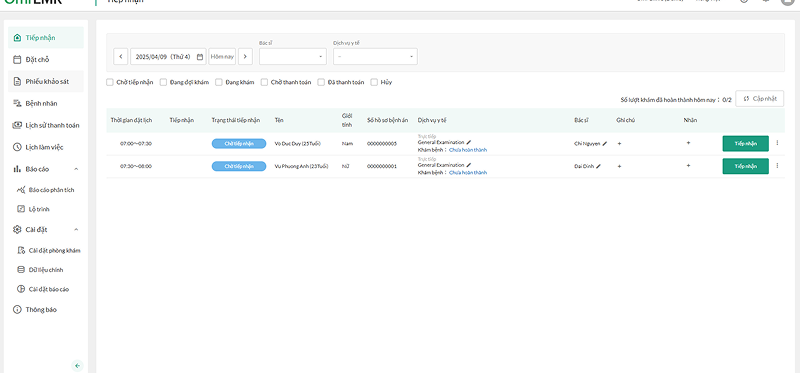Click record number 0000000001
The image size is (800, 373).
[x=382, y=166]
